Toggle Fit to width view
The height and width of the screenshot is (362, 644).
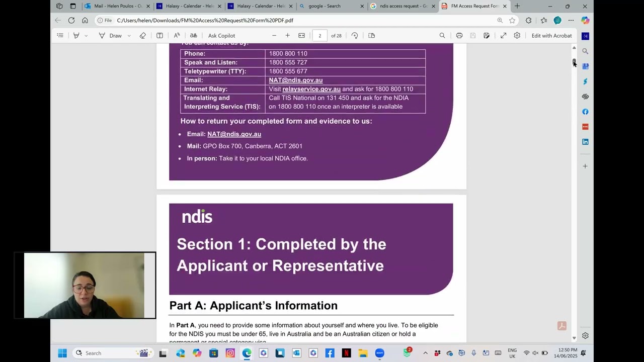(301, 36)
